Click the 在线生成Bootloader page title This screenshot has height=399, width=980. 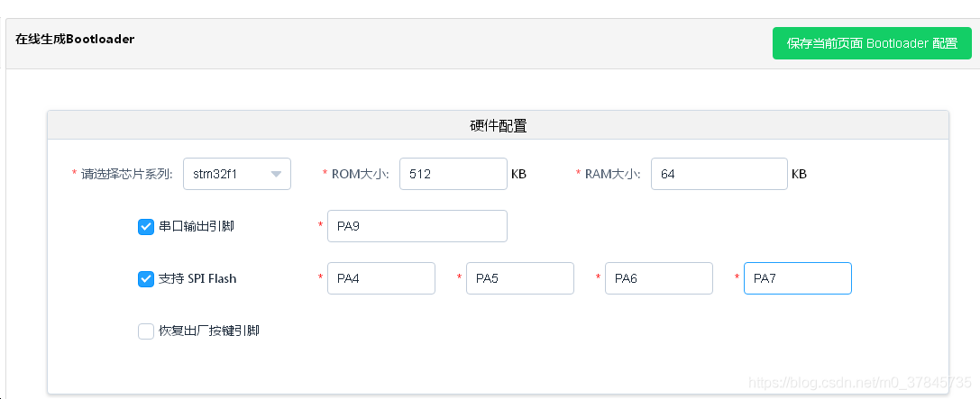[75, 40]
